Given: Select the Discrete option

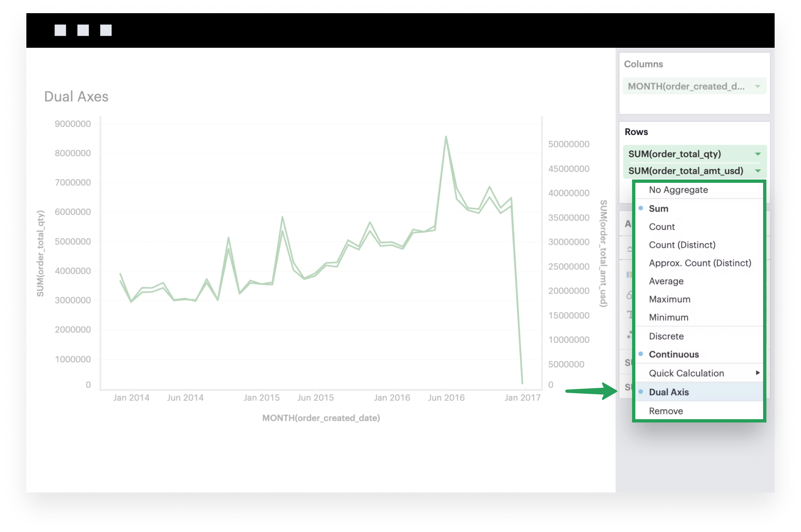Looking at the screenshot, I should 666,336.
